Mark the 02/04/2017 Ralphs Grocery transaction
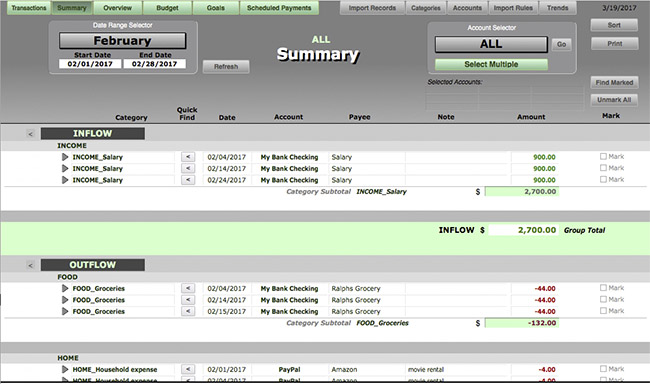Screen dimensions: 650x384 (603, 288)
